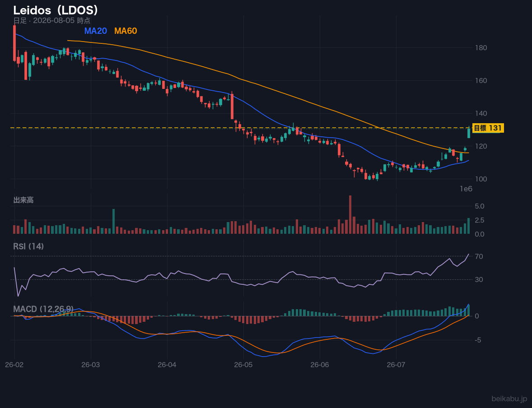Click the 26-06 date axis label
The width and height of the screenshot is (532, 408).
click(320, 365)
